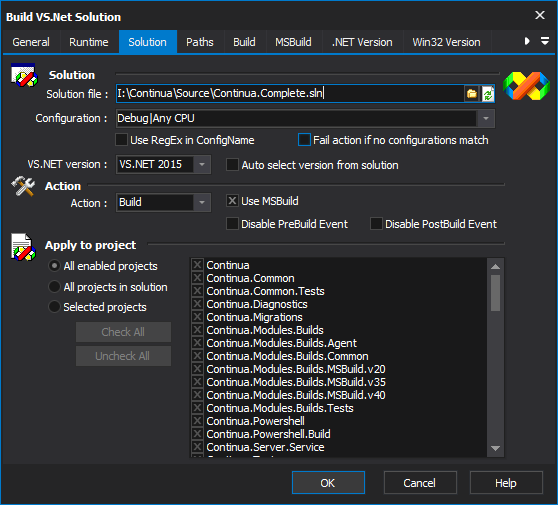Open the tab list menu icon
The width and height of the screenshot is (558, 505).
tap(545, 41)
